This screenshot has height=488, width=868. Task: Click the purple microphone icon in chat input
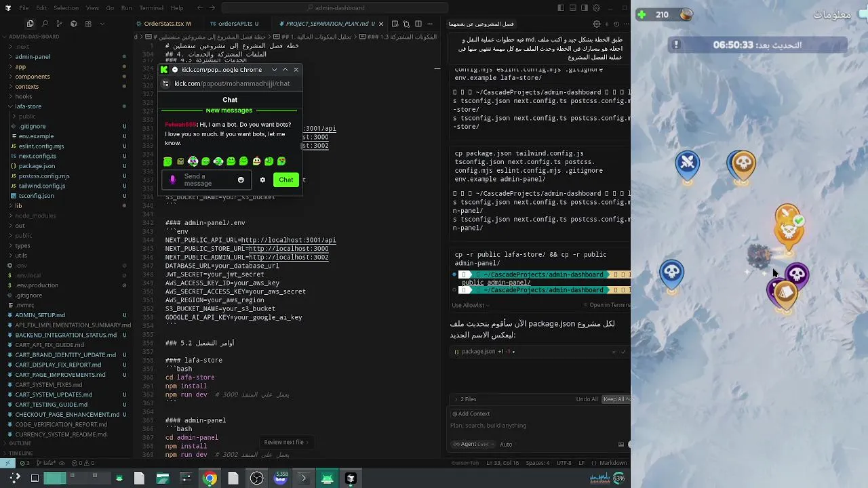click(172, 180)
